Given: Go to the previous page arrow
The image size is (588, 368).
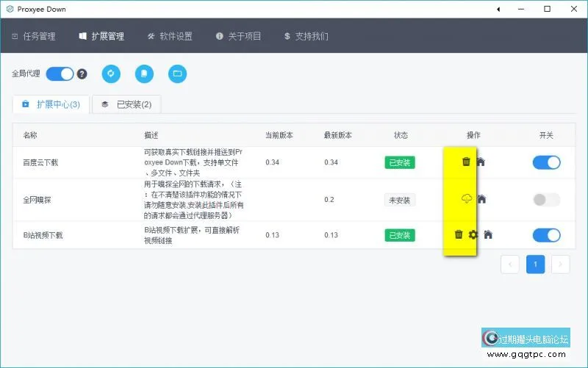Looking at the screenshot, I should [511, 264].
